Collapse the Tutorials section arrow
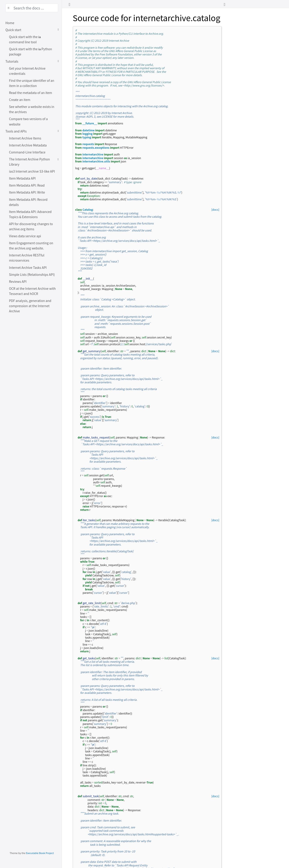Image resolution: width=289 pixels, height=868 pixels. pos(58,61)
